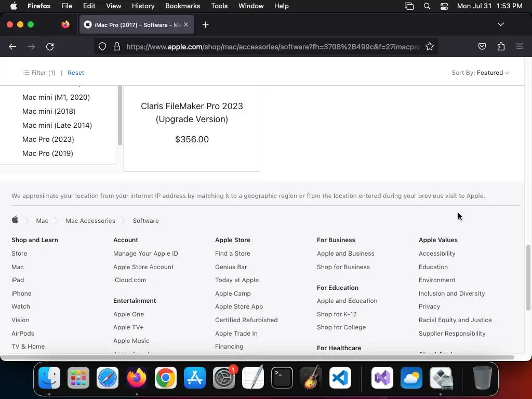
Task: Open the Tools menu
Action: [x=219, y=6]
